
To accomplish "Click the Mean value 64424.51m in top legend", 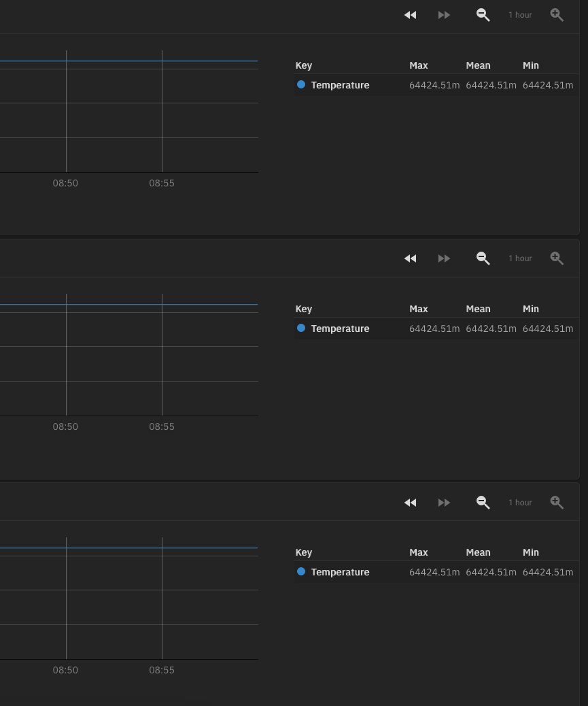I will (x=491, y=85).
